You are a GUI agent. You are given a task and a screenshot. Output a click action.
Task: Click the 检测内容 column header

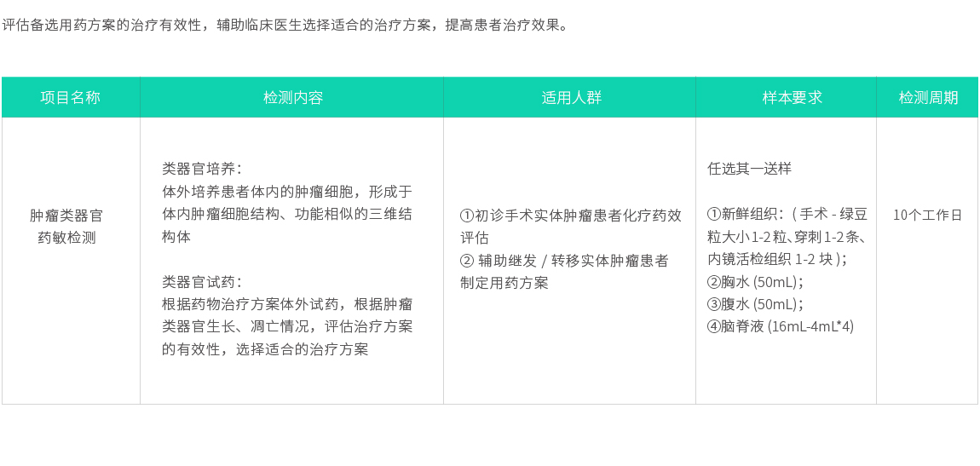click(292, 98)
